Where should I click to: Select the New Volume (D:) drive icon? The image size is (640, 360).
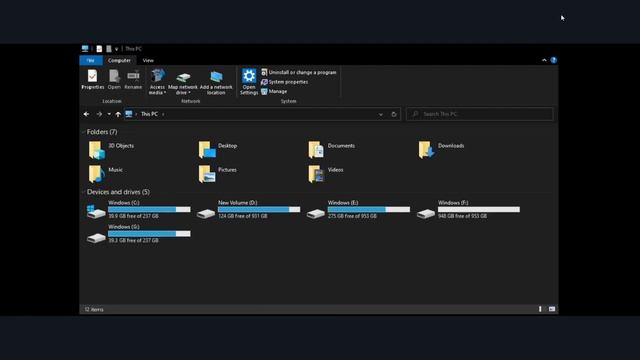coord(206,213)
